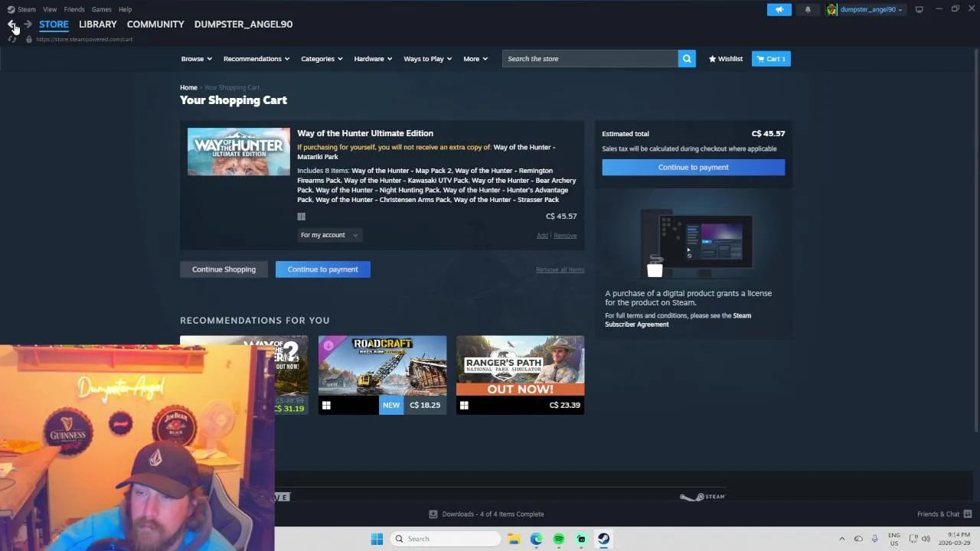980x551 pixels.
Task: Click the microphone tray icon
Action: coord(874,539)
